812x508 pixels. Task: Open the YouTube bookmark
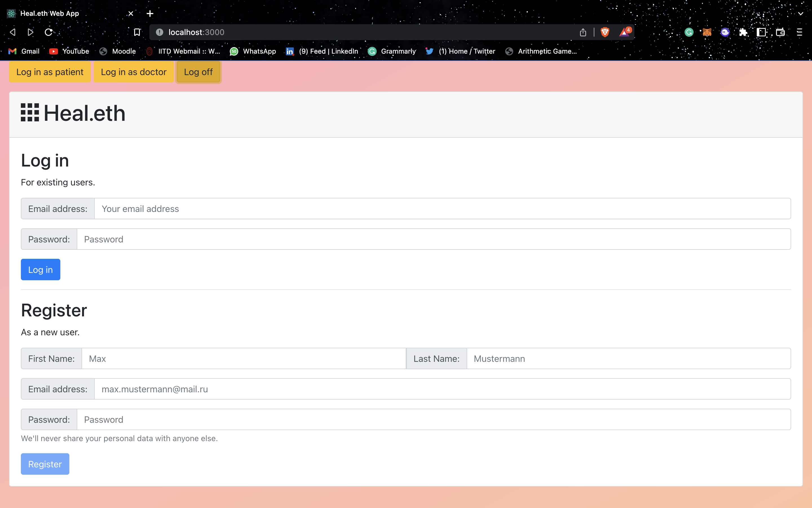(69, 51)
